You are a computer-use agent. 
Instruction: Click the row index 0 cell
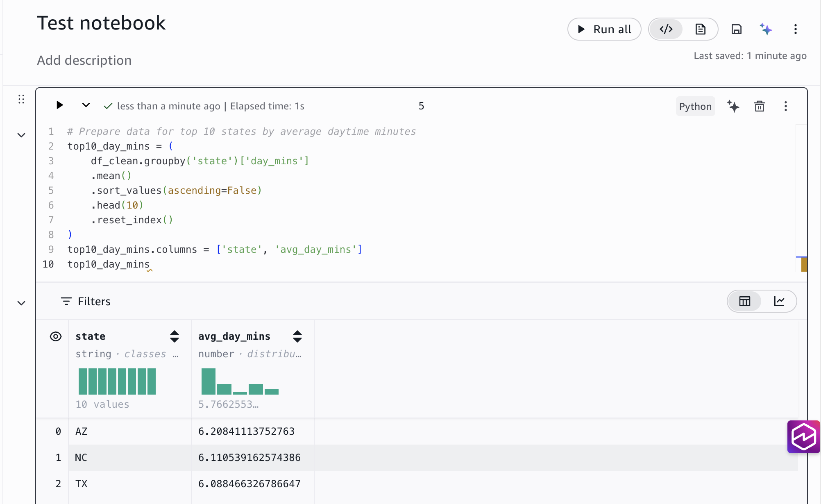pos(58,431)
